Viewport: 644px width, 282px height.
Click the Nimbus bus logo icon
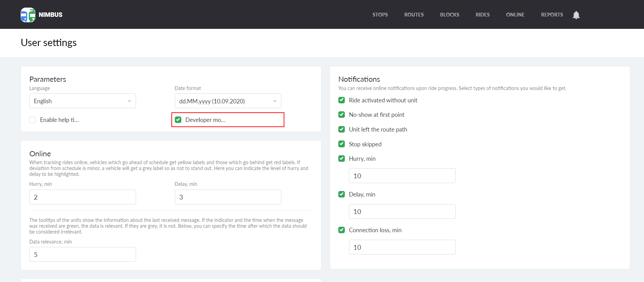click(28, 15)
